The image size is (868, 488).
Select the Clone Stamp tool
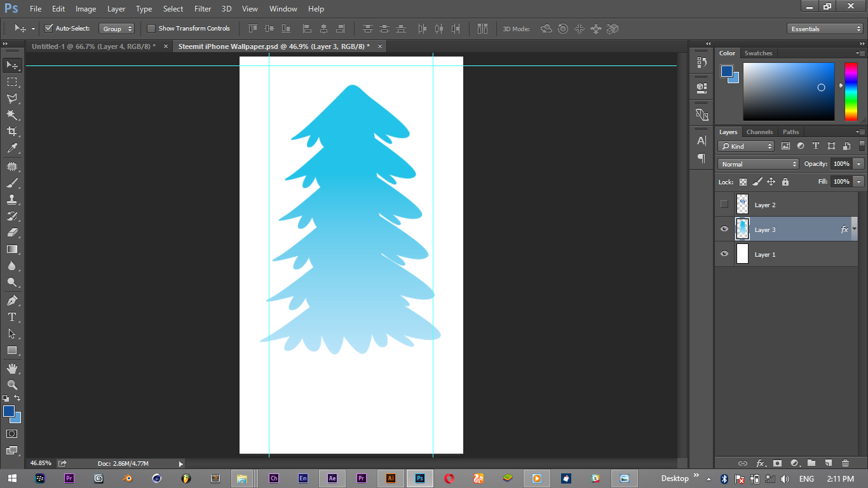(x=12, y=200)
